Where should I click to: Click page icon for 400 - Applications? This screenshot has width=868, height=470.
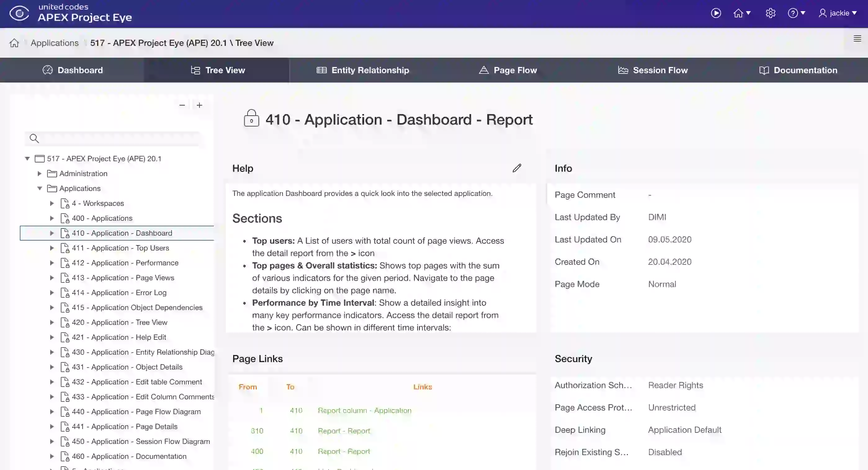(x=65, y=218)
